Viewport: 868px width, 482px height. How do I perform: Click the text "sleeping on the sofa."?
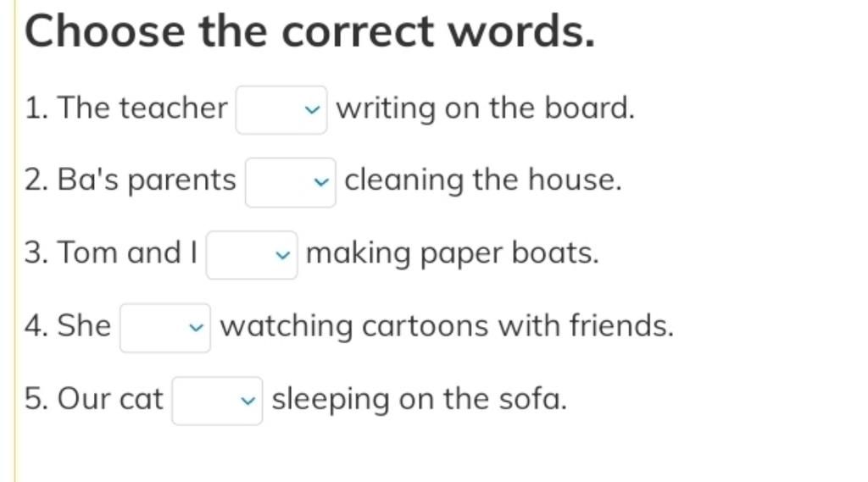click(420, 399)
